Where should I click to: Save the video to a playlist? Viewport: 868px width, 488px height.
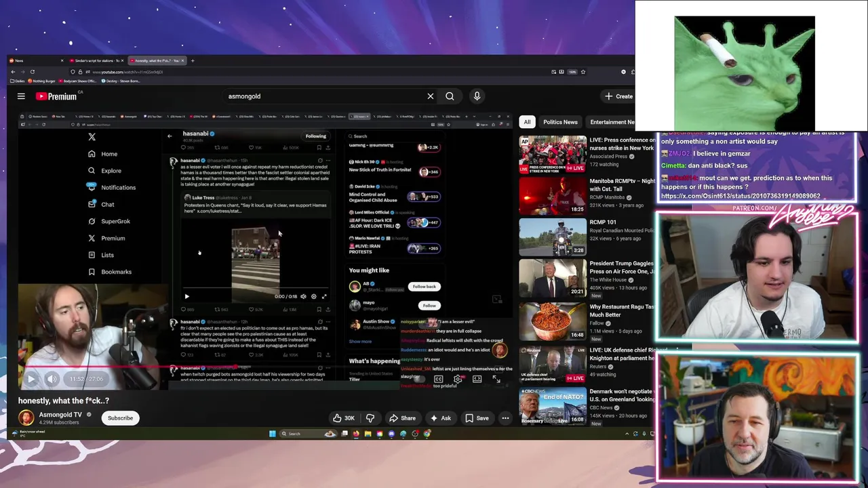477,418
